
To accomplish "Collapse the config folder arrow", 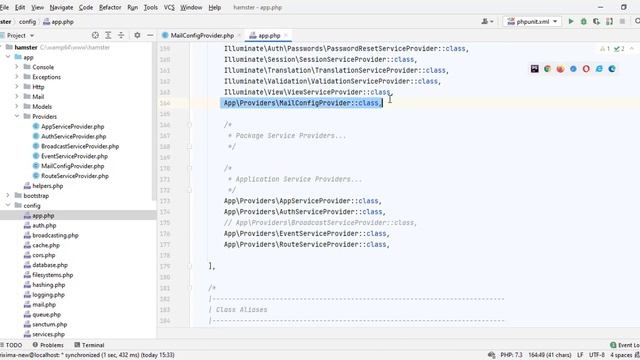I will tap(8, 205).
